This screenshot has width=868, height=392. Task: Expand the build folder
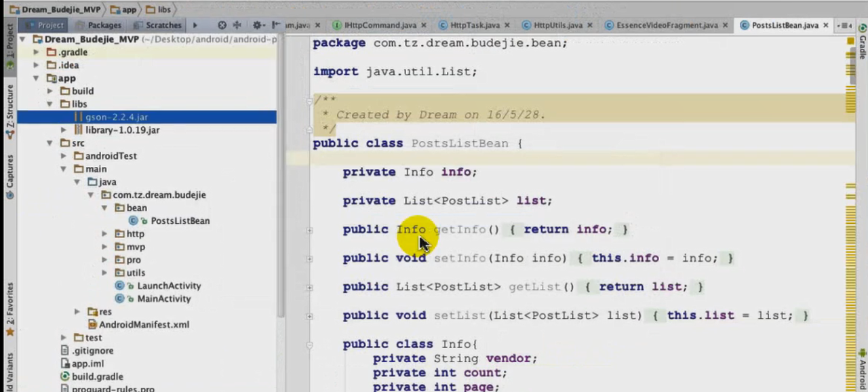50,91
